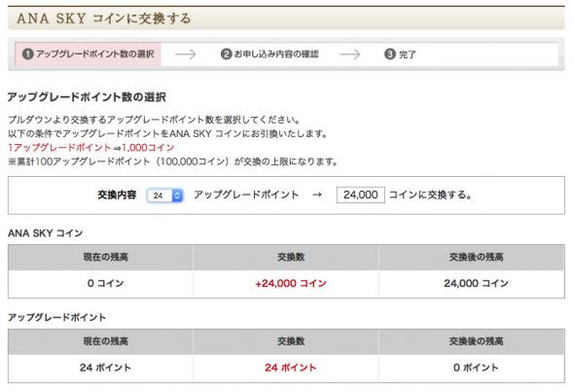Click the 0 コイン current balance cell
Image resolution: width=574 pixels, height=392 pixels.
[105, 283]
